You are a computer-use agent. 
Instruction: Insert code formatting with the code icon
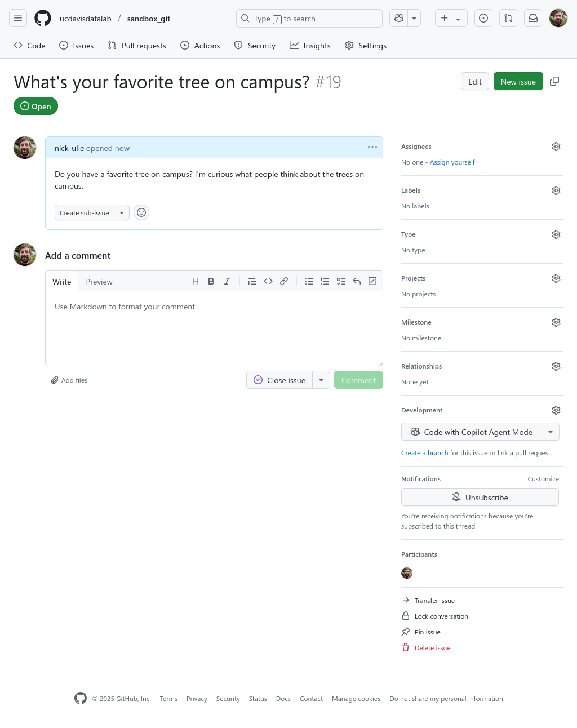click(268, 281)
